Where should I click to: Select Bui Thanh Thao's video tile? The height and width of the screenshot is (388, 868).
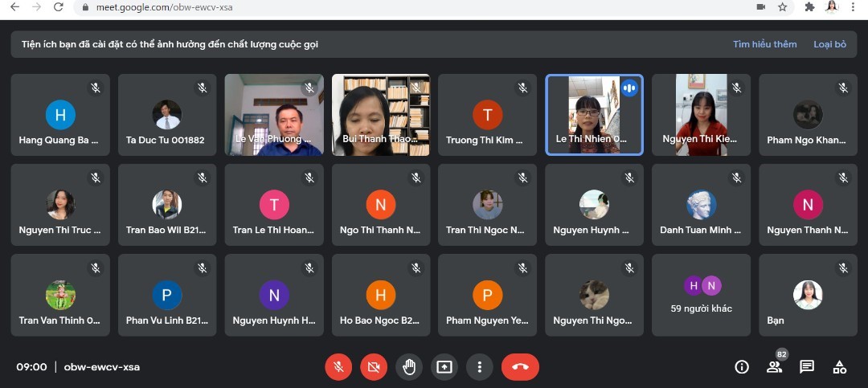click(380, 114)
